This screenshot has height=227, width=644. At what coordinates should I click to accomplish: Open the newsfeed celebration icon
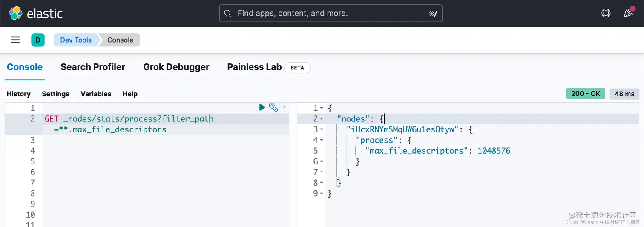click(629, 13)
